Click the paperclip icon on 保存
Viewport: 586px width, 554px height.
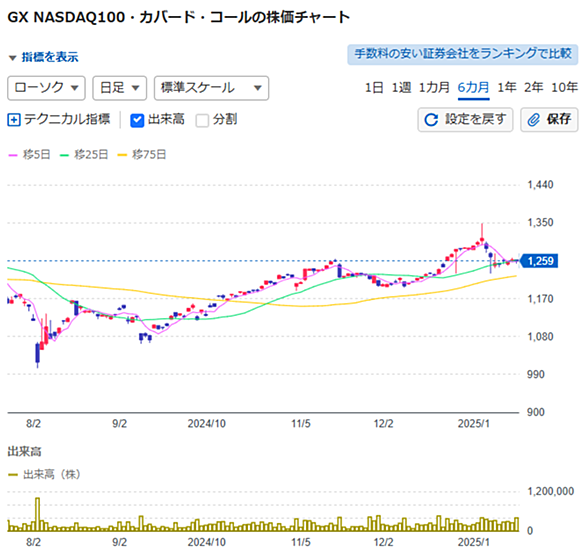coord(533,120)
